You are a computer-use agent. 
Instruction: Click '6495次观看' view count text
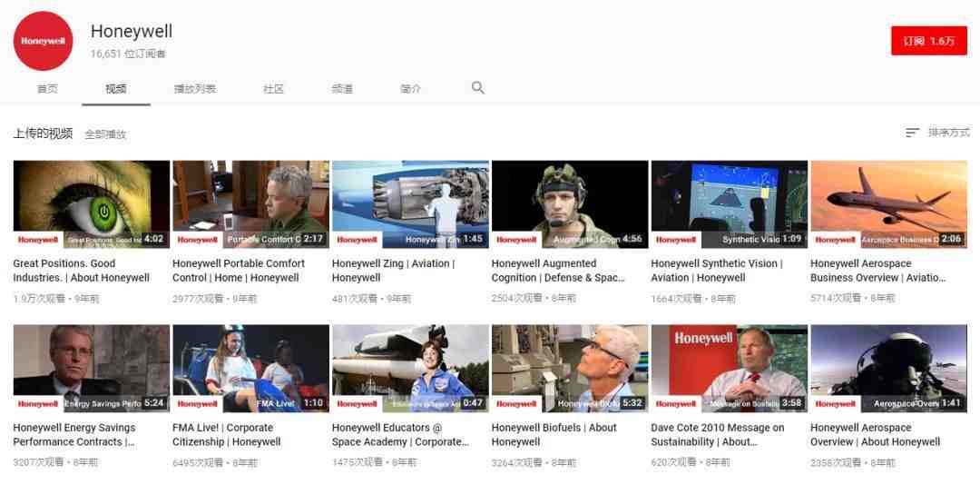point(198,462)
